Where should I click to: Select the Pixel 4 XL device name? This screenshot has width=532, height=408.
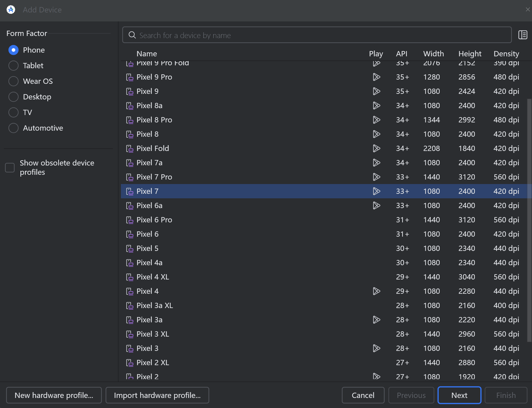click(x=153, y=277)
